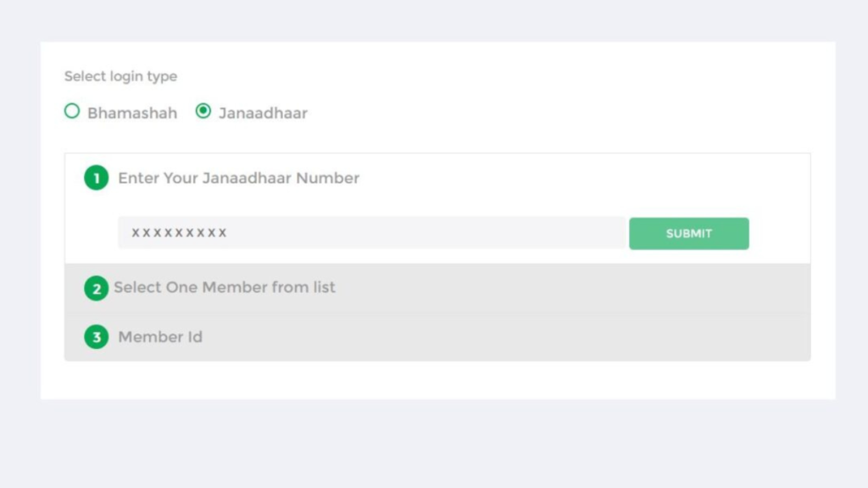Choose login type via Janaadhaar label text
This screenshot has width=868, height=488.
[x=263, y=113]
